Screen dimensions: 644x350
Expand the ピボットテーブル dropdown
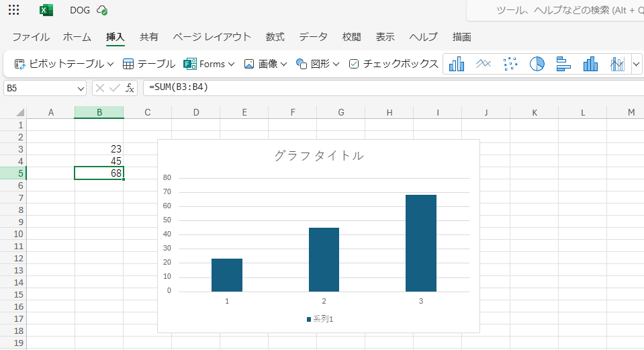tap(110, 64)
